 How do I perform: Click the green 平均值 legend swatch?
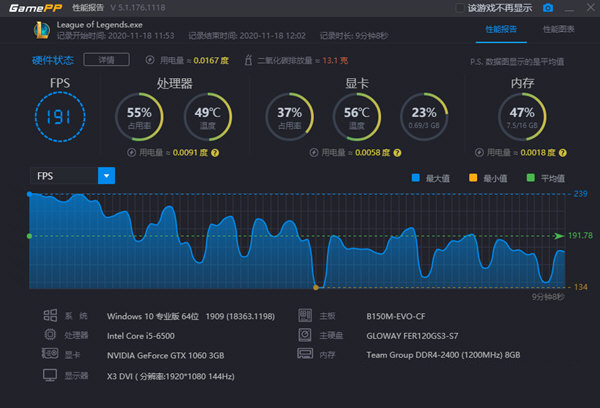click(530, 178)
